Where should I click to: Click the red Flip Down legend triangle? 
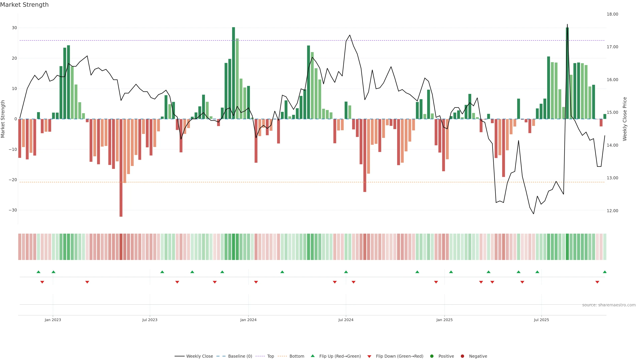[x=369, y=356]
